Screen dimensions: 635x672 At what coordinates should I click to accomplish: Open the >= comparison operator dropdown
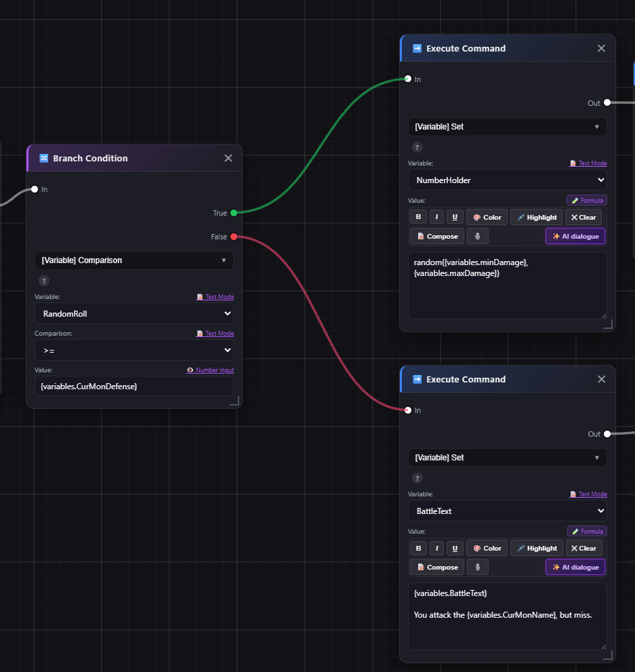pyautogui.click(x=134, y=350)
